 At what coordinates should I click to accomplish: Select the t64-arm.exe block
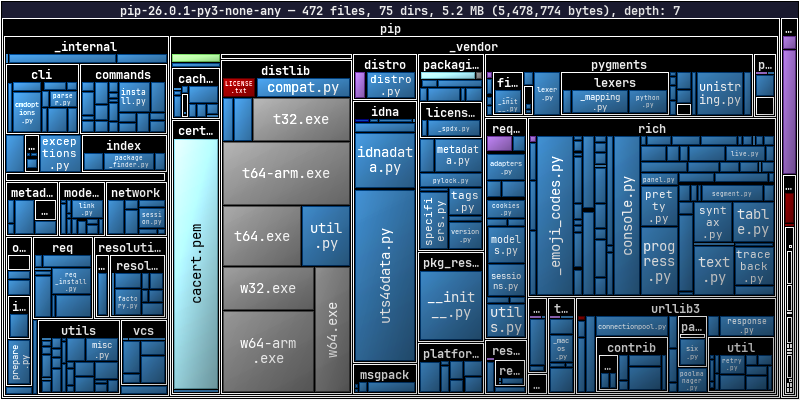point(286,173)
